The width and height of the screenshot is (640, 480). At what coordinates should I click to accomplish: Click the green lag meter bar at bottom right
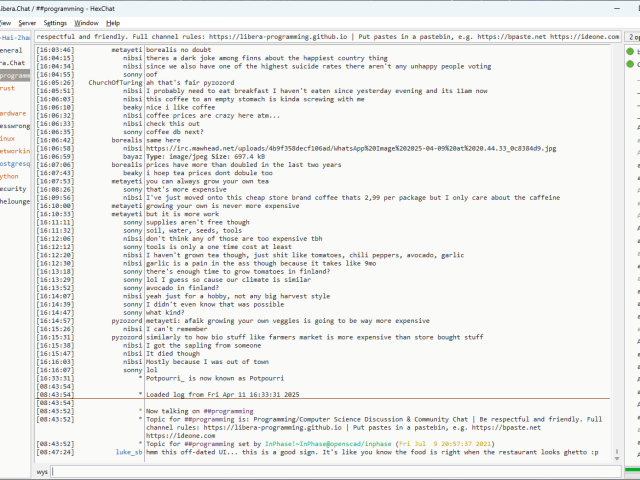[x=630, y=471]
